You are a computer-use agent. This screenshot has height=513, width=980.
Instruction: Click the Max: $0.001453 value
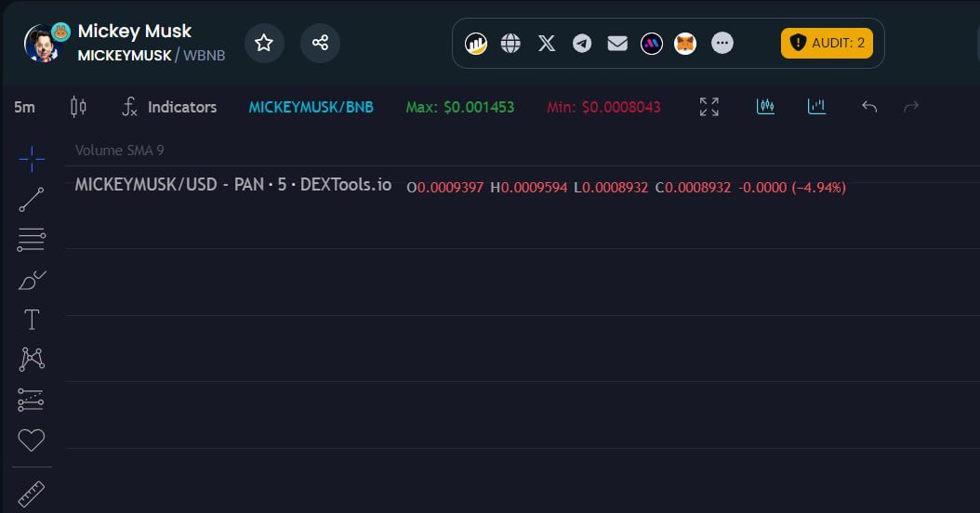click(x=460, y=107)
